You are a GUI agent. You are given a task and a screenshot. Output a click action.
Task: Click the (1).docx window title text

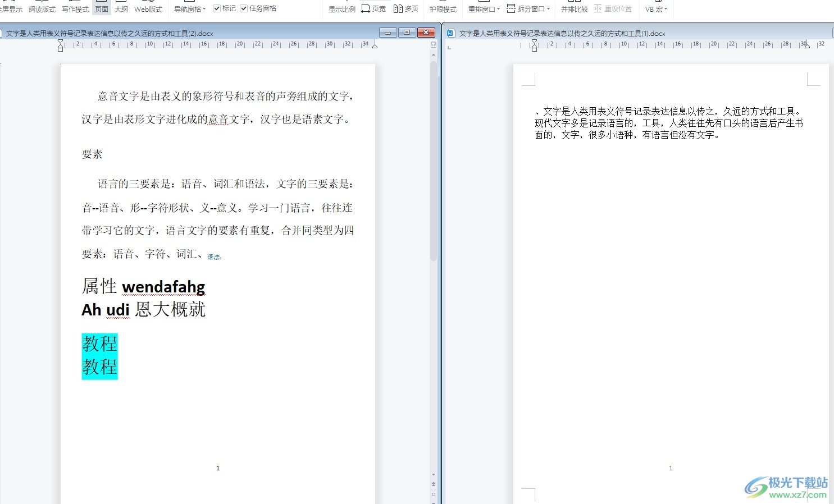(x=562, y=34)
